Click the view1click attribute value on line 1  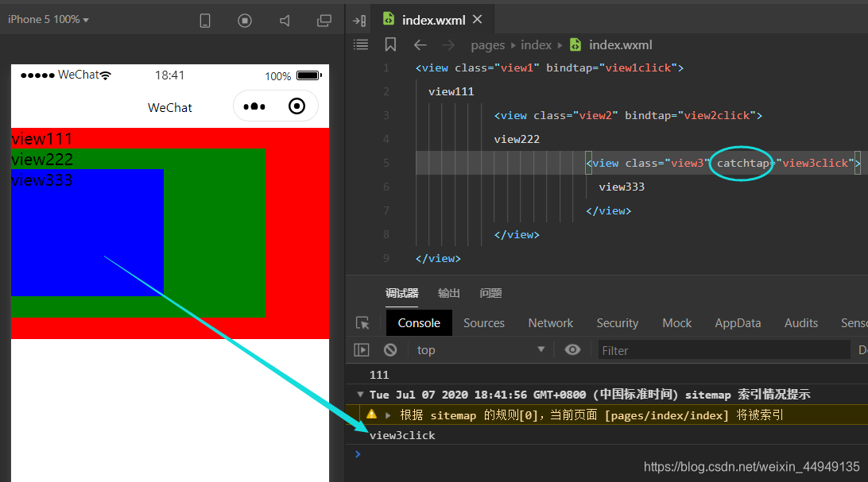pyautogui.click(x=637, y=68)
